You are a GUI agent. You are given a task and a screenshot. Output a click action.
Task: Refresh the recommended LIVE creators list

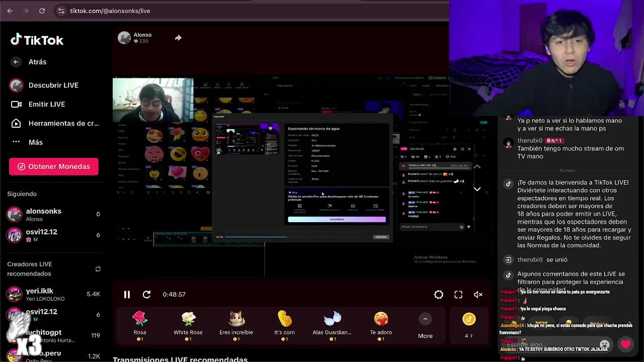pyautogui.click(x=98, y=269)
